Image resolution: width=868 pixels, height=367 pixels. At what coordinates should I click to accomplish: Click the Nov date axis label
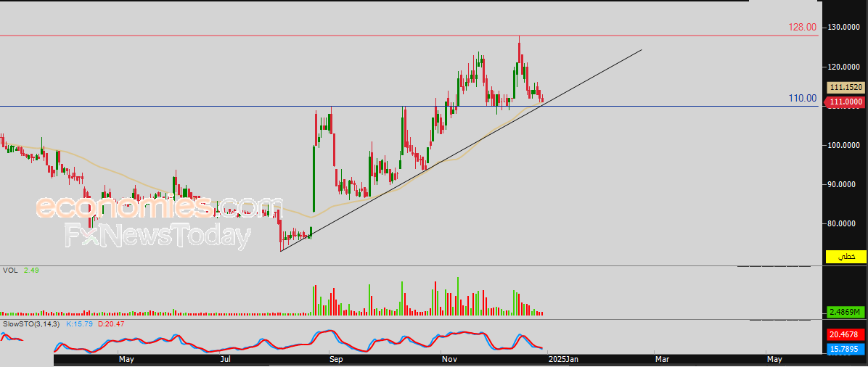[449, 360]
